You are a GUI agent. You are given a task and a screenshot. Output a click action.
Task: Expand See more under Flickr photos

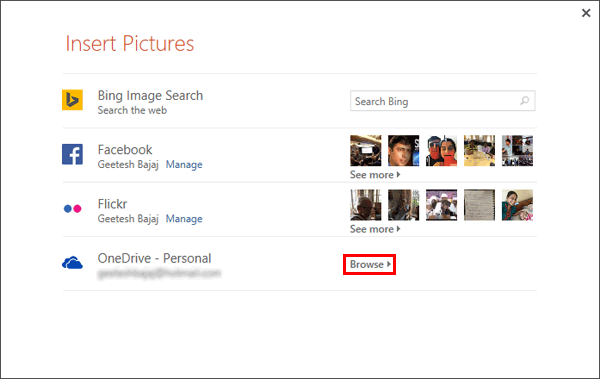coord(375,229)
